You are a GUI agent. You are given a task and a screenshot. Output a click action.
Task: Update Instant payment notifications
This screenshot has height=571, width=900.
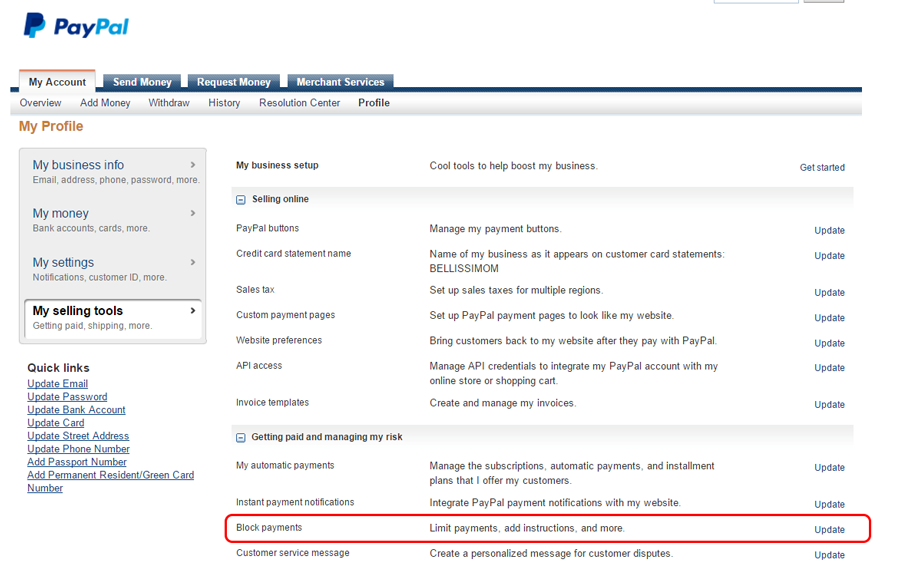click(x=829, y=504)
